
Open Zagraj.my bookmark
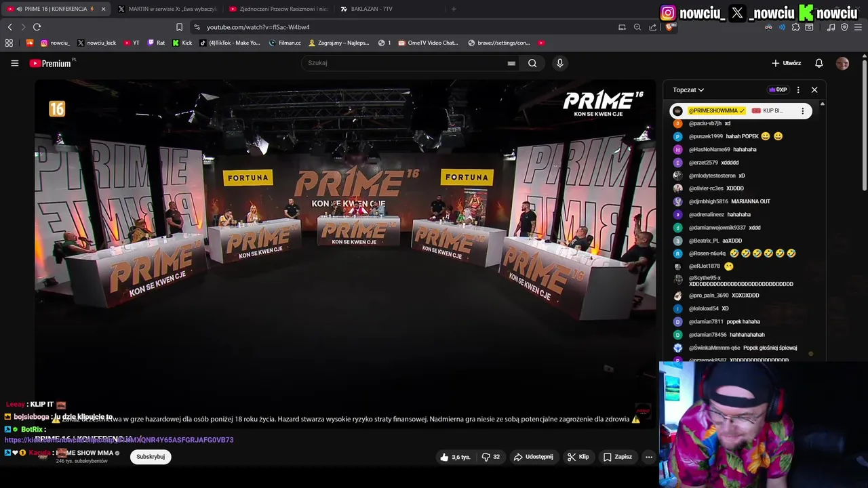pos(338,43)
